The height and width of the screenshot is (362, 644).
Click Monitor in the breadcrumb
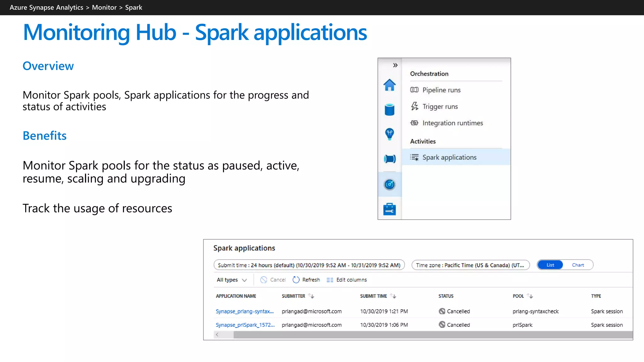tap(104, 7)
